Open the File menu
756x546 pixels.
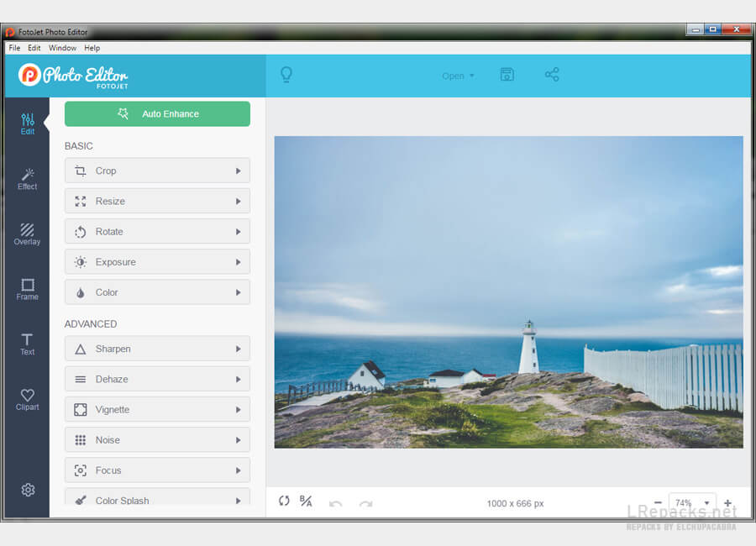(14, 48)
